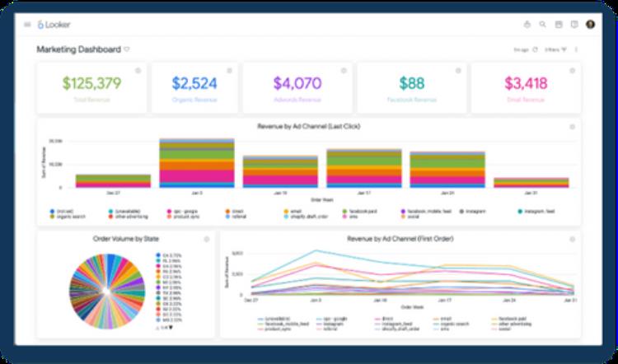Screen dimensions: 618x364
Task: Click the $125,379 Total Revenue value
Action: [91, 83]
